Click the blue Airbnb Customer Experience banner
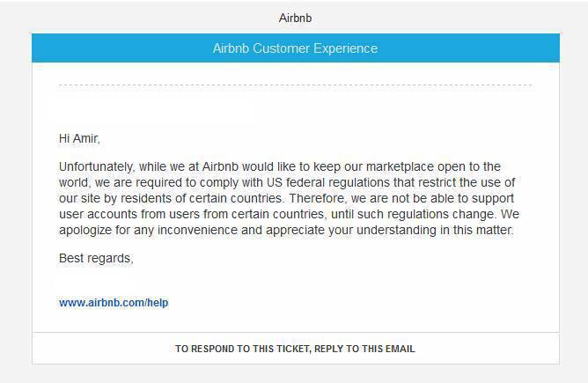Image resolution: width=588 pixels, height=383 pixels. tap(295, 48)
